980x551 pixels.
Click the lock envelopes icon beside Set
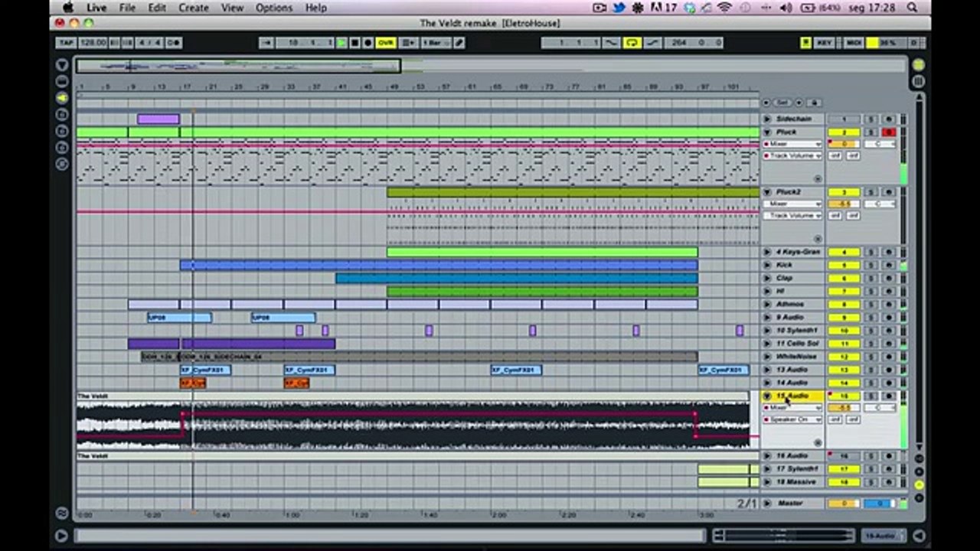coord(814,103)
